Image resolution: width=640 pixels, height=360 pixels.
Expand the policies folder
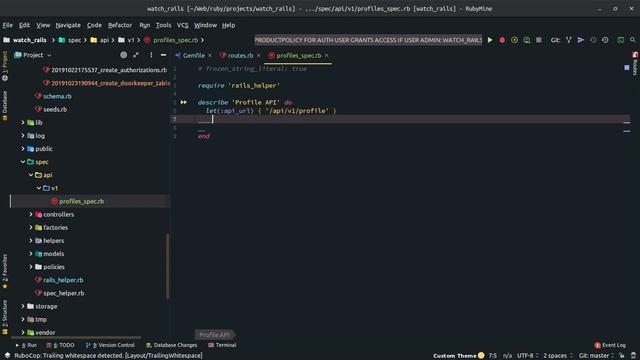(x=31, y=267)
